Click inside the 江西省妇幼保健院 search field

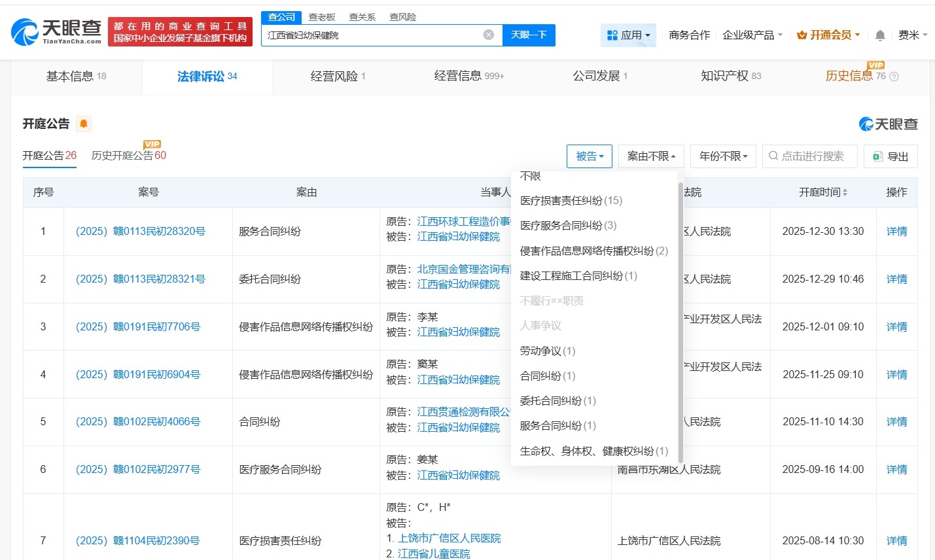(x=360, y=35)
